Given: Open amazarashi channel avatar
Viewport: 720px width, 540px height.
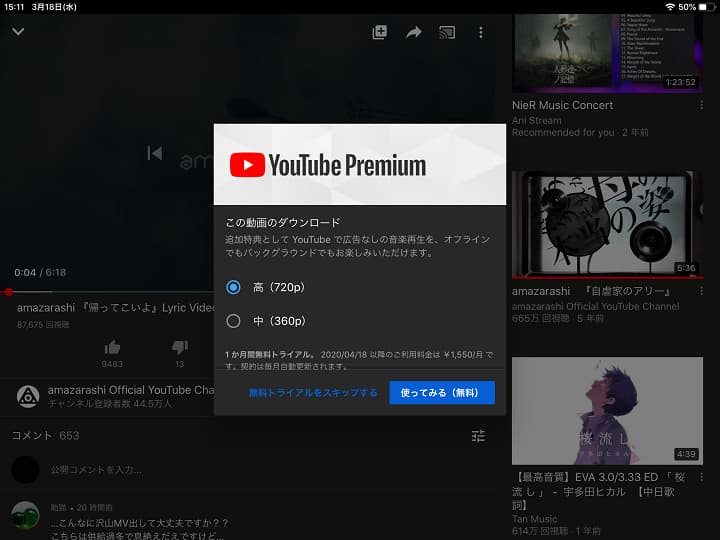Looking at the screenshot, I should [28, 396].
